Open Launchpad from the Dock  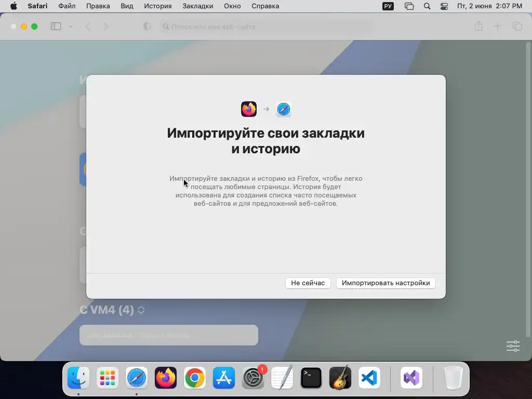(108, 378)
